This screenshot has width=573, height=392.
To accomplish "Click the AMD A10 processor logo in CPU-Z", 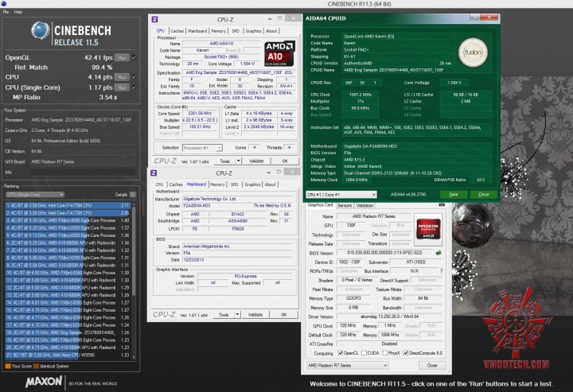I will pyautogui.click(x=279, y=53).
